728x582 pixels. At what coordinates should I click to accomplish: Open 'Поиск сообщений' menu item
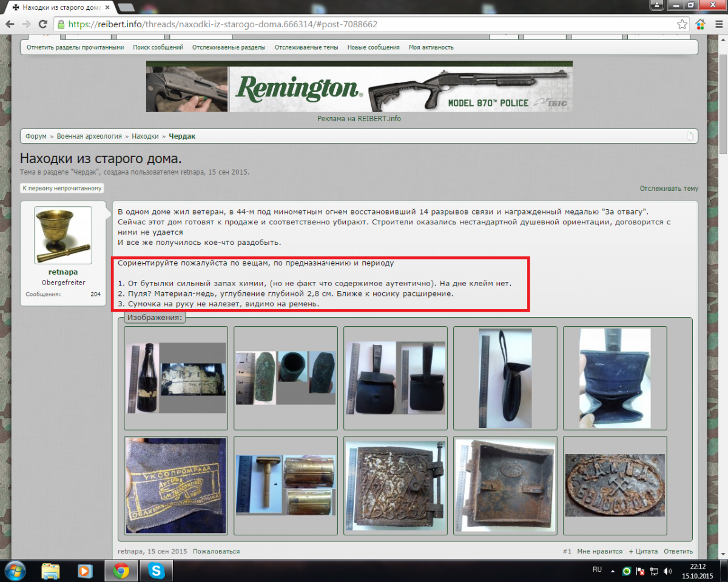(158, 47)
